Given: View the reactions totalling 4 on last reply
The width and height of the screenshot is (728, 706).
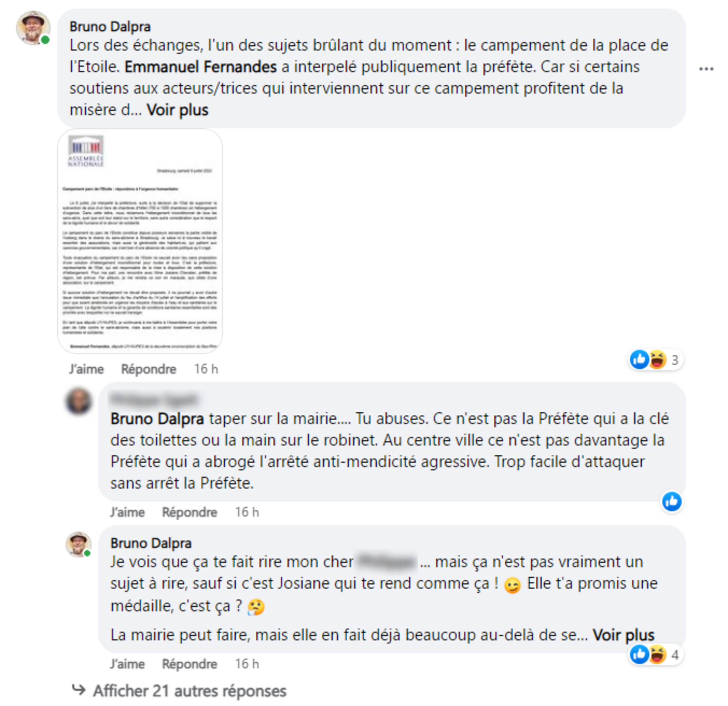Looking at the screenshot, I should pos(656,655).
